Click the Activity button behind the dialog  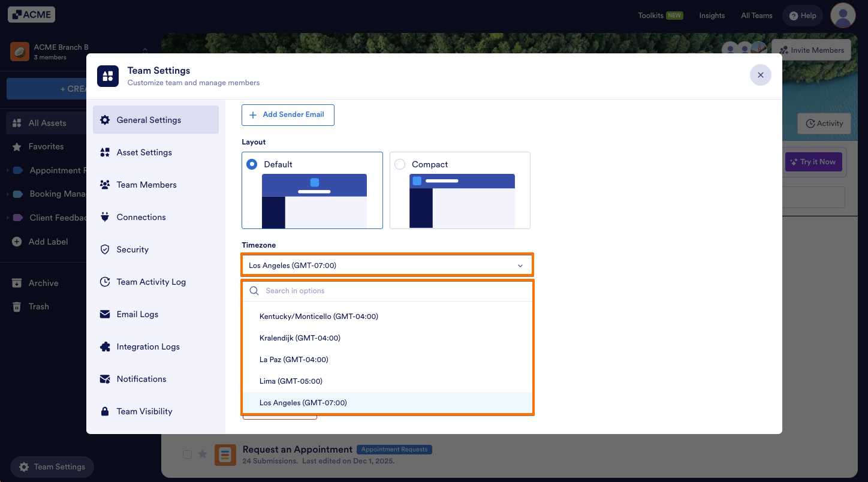(824, 123)
